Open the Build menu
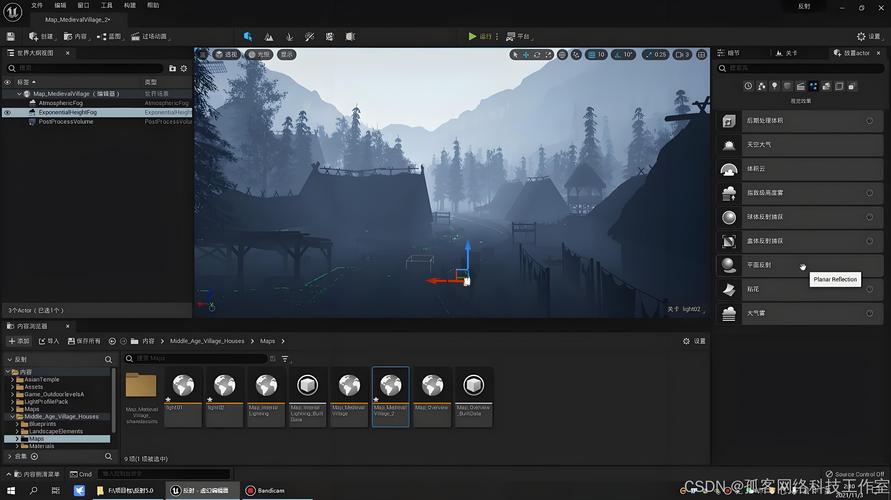This screenshot has width=891, height=500. tap(130, 5)
